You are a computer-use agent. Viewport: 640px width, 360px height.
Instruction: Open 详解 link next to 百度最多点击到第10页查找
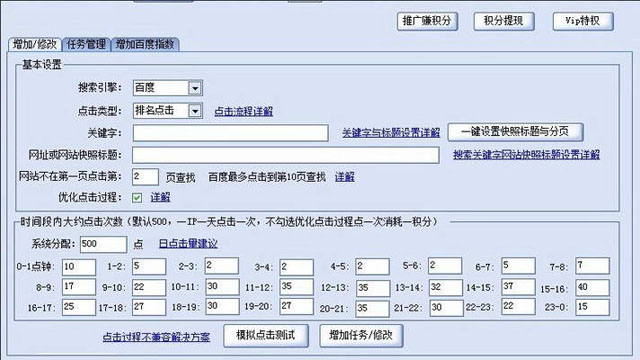pos(345,177)
